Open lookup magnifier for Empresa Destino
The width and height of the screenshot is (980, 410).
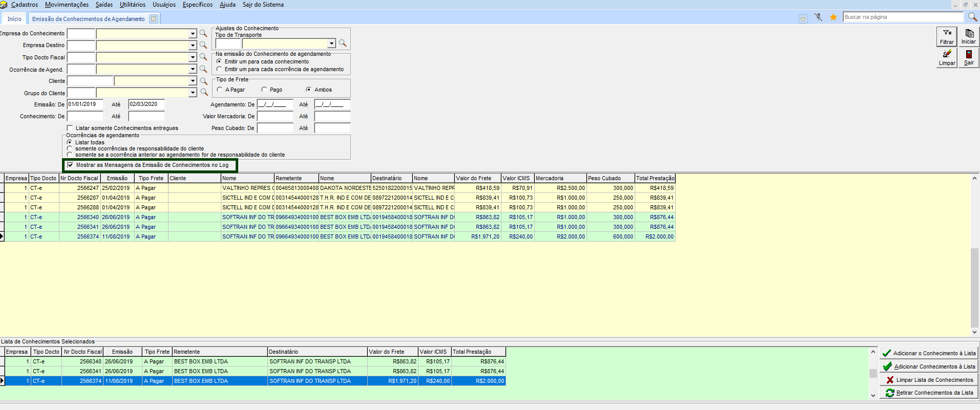click(203, 45)
